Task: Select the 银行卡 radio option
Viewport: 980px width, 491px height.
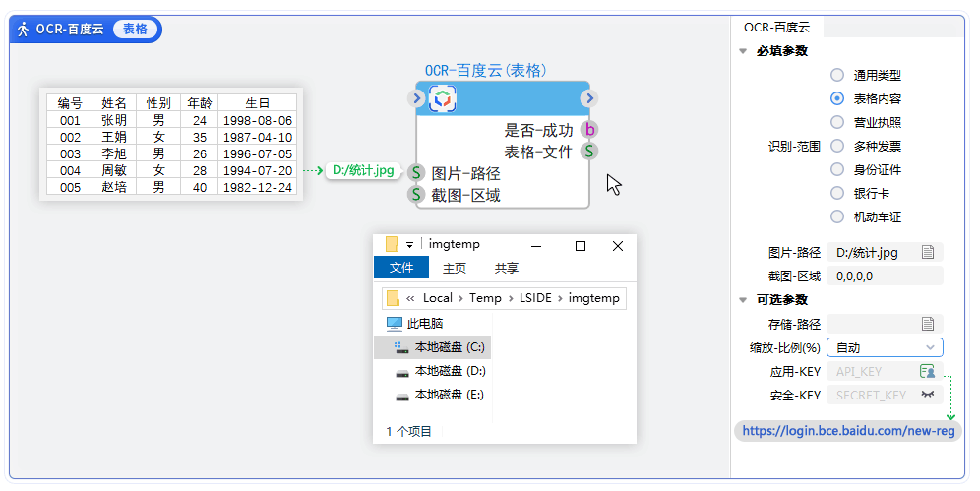Action: tap(837, 193)
